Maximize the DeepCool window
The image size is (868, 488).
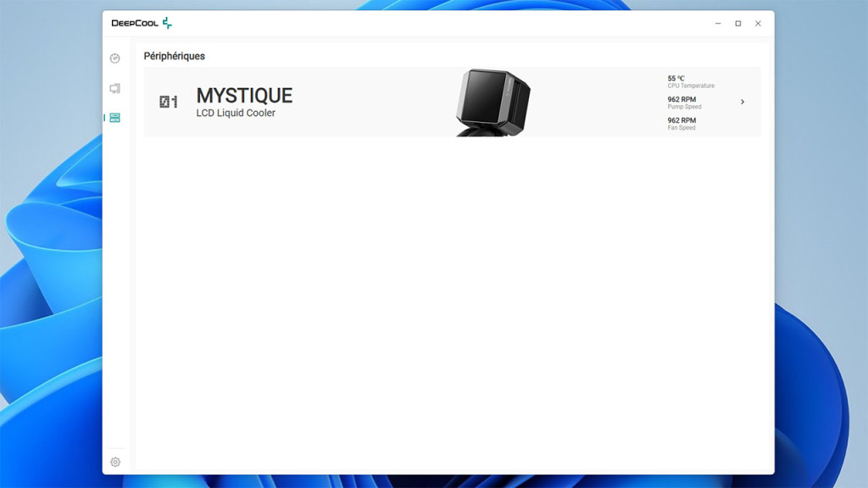(x=737, y=24)
